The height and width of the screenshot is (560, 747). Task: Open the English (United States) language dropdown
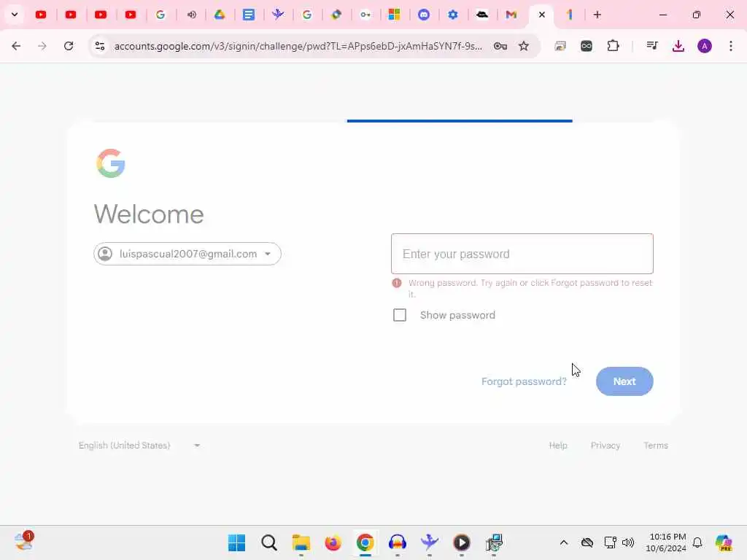click(x=139, y=446)
